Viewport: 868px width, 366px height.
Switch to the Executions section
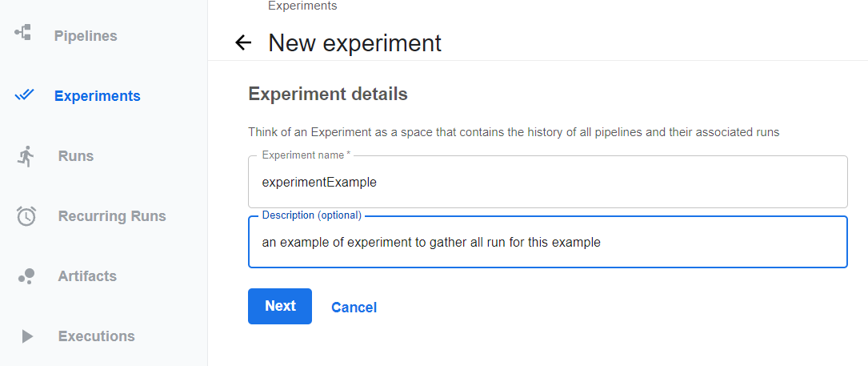tap(96, 336)
